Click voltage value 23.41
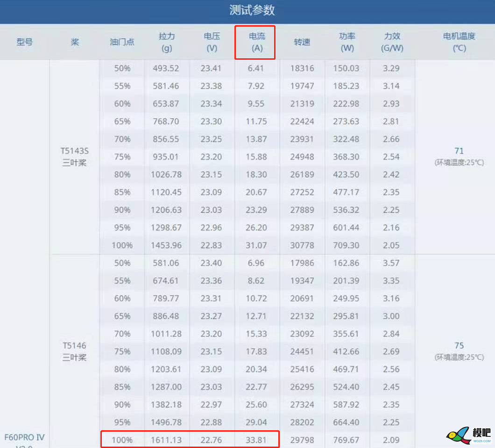The width and height of the screenshot is (495, 448). click(211, 68)
